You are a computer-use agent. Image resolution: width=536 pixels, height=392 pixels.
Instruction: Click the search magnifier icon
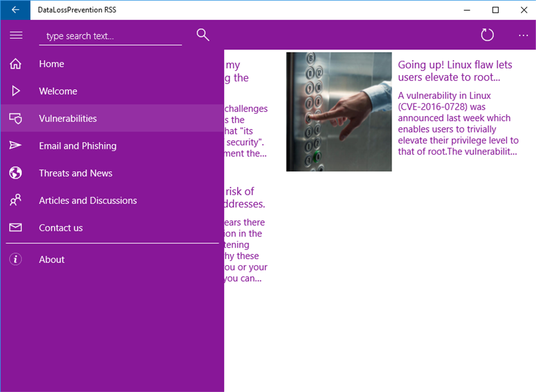[x=203, y=35]
